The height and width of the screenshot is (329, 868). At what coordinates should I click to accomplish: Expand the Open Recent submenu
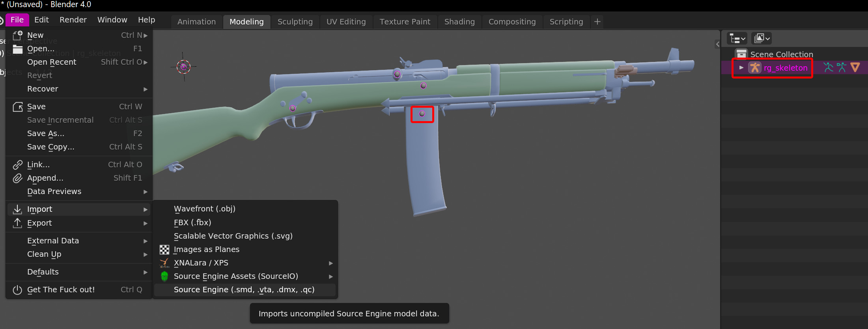(79, 62)
